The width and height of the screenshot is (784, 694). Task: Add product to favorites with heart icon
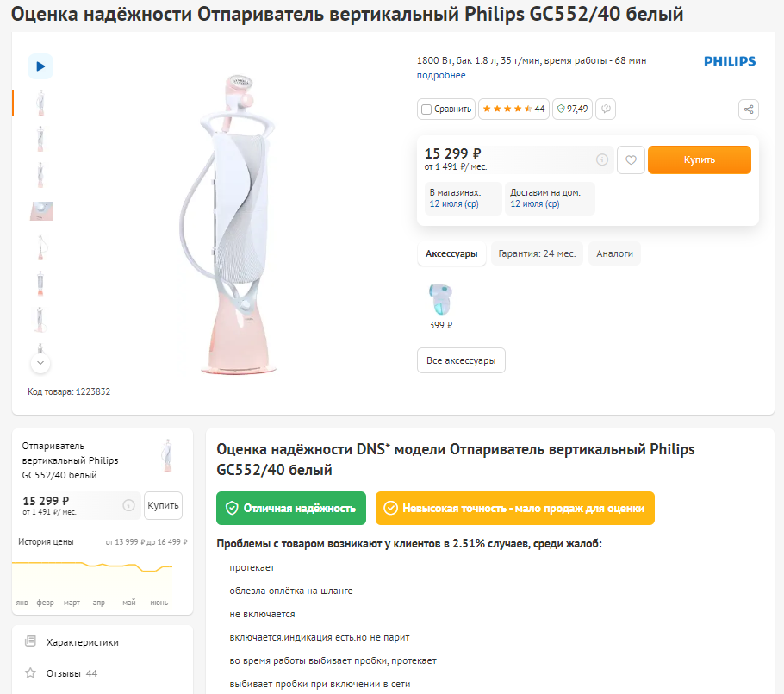point(631,159)
